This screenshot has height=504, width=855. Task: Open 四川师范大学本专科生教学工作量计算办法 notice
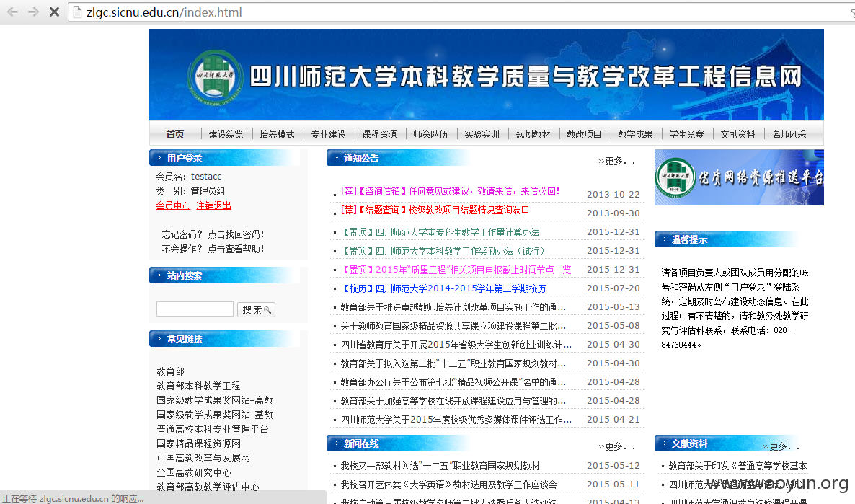tap(440, 232)
